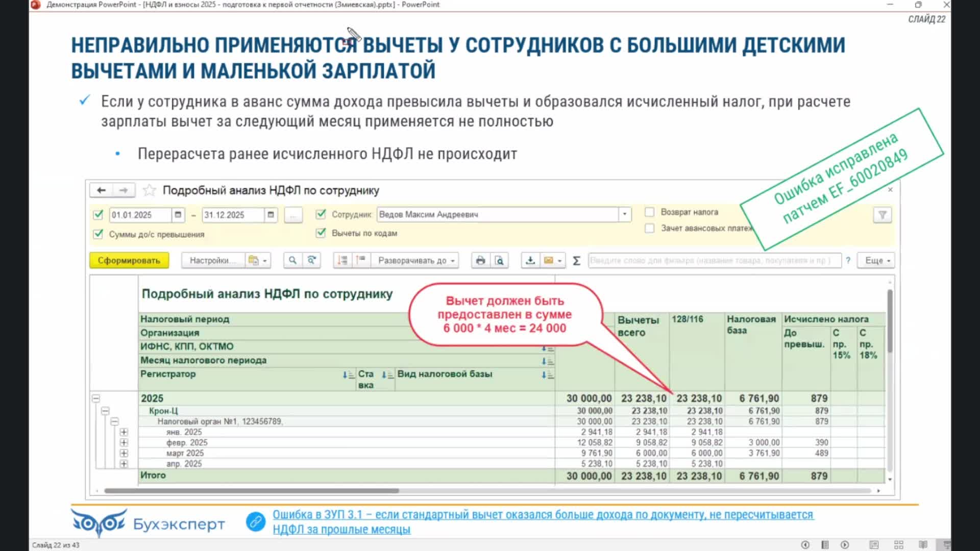The image size is (980, 551).
Task: Click the magnifier search icon
Action: pos(292,260)
